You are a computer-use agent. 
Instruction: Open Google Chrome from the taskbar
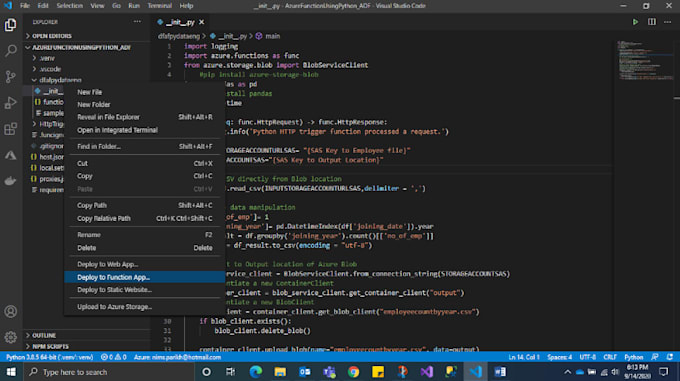(353, 372)
